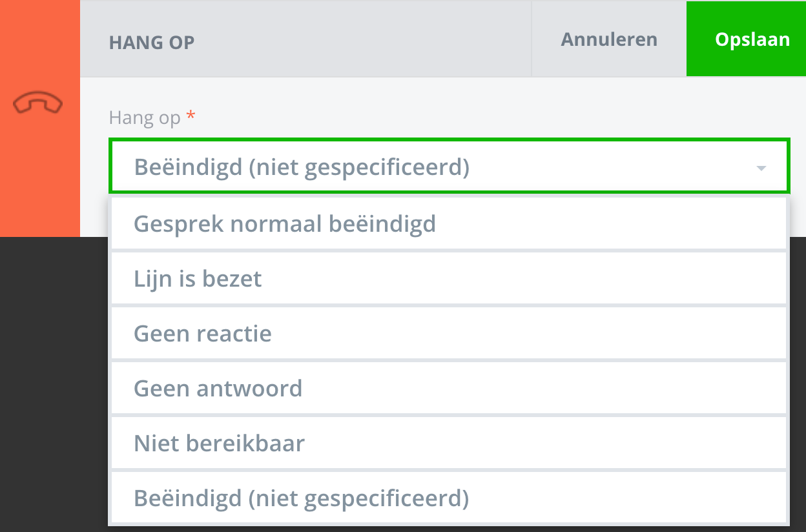Save with the green Opslaan button
The width and height of the screenshot is (806, 532).
pyautogui.click(x=752, y=39)
